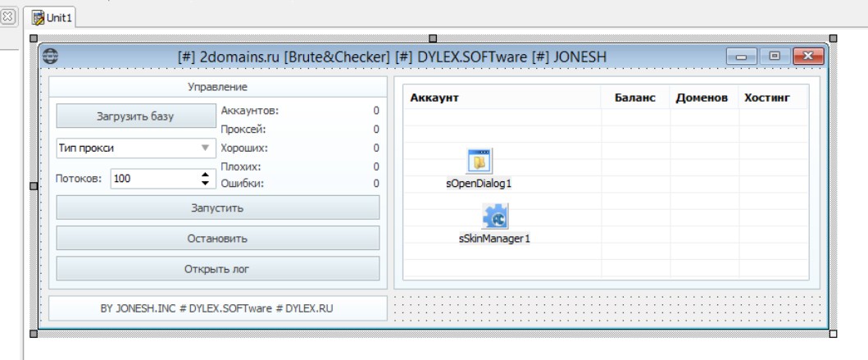Switch to the Unit1 tab
868x360 pixels.
(50, 18)
